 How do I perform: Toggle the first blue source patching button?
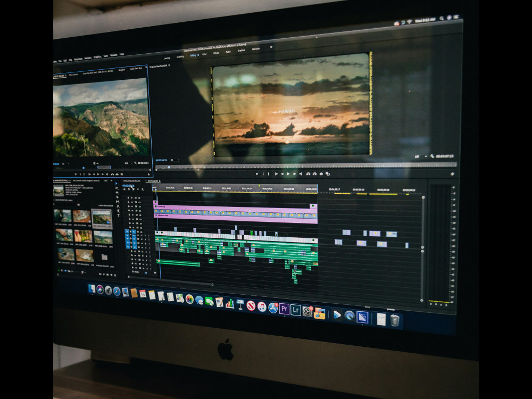pos(127,231)
